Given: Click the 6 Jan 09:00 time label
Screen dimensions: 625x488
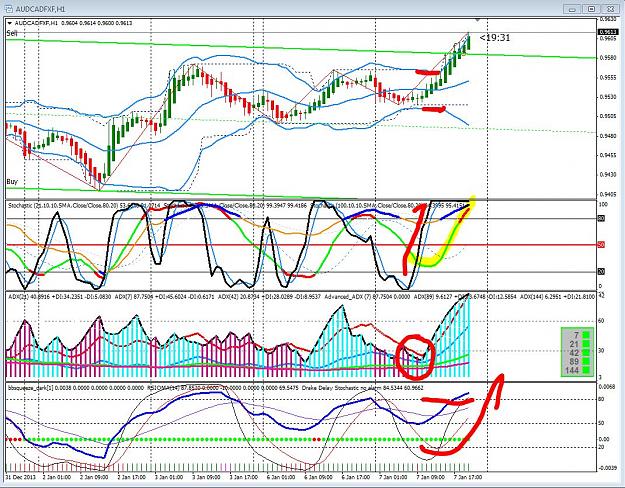Looking at the screenshot, I should (318, 477).
